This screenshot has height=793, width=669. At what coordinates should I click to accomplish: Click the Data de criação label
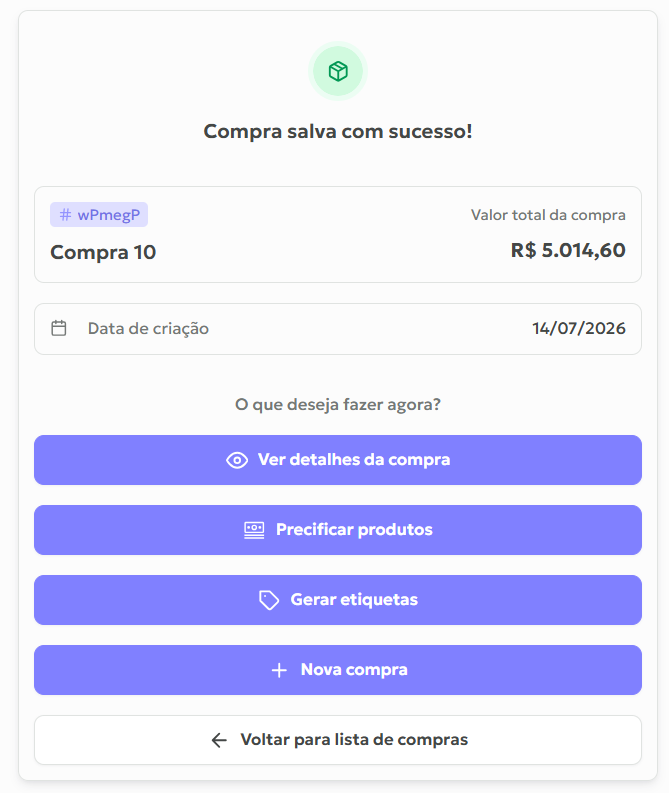pyautogui.click(x=148, y=329)
